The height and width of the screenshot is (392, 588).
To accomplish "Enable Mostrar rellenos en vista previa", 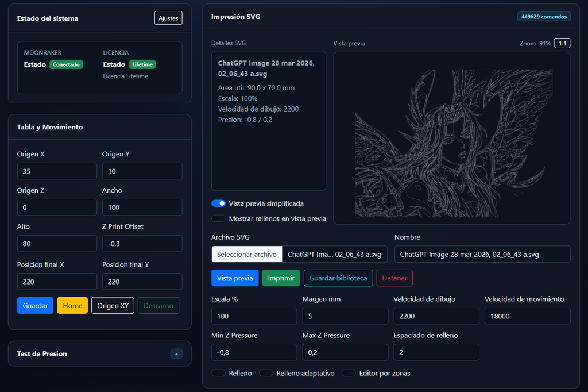I will pyautogui.click(x=218, y=218).
